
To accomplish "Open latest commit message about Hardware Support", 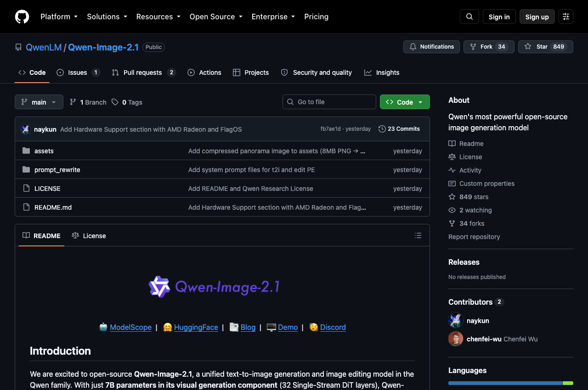I will coord(151,129).
